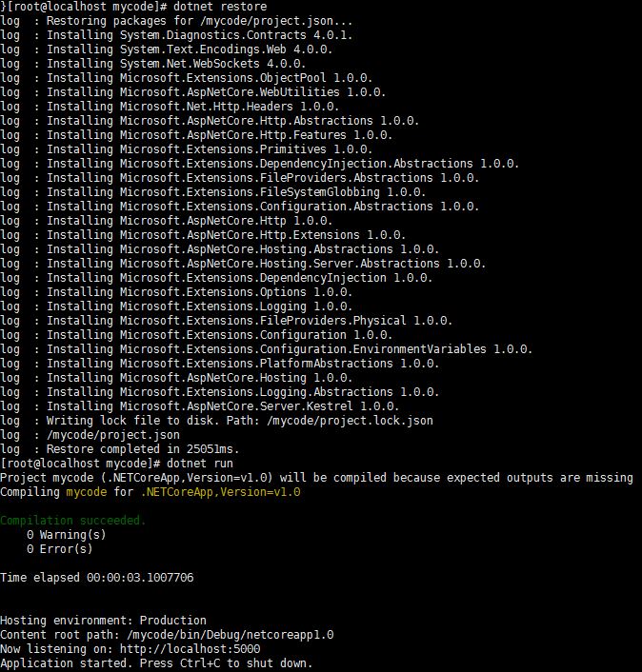642x672 pixels.
Task: Click 'System.Net.WebSockets 4.0.0.' text
Action: [x=212, y=64]
